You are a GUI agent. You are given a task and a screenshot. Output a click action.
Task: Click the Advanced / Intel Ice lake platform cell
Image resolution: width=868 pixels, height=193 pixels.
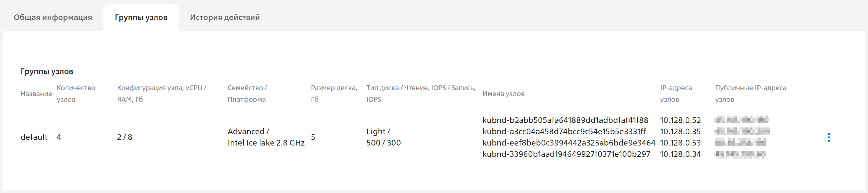click(x=266, y=137)
